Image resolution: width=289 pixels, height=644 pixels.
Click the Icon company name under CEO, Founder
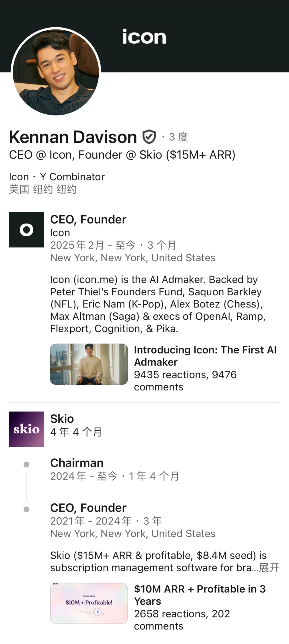pos(60,233)
